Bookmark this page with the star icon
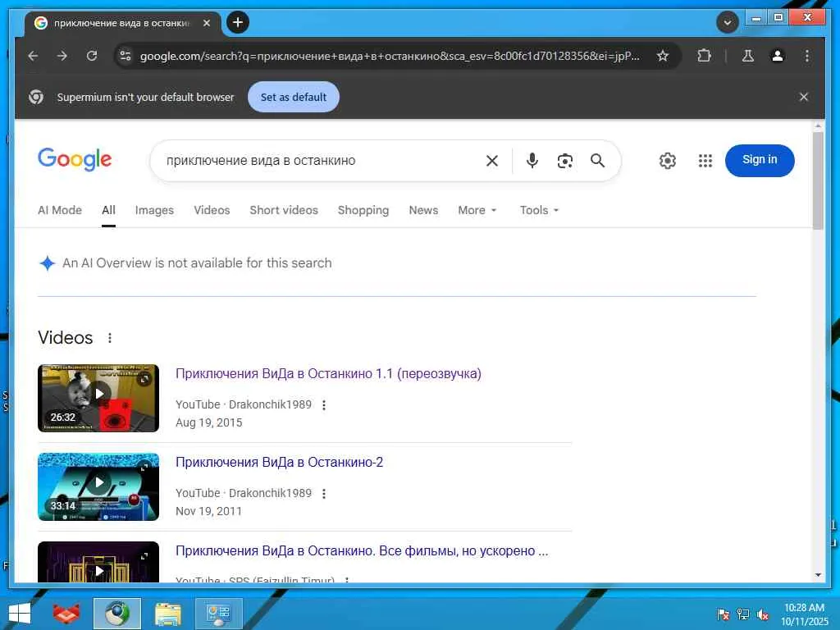The height and width of the screenshot is (630, 840). click(663, 56)
